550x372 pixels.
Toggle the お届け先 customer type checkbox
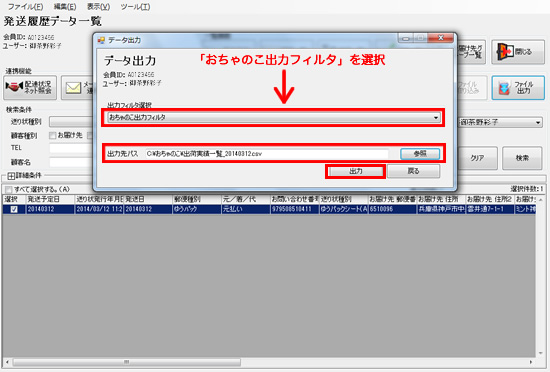click(53, 135)
